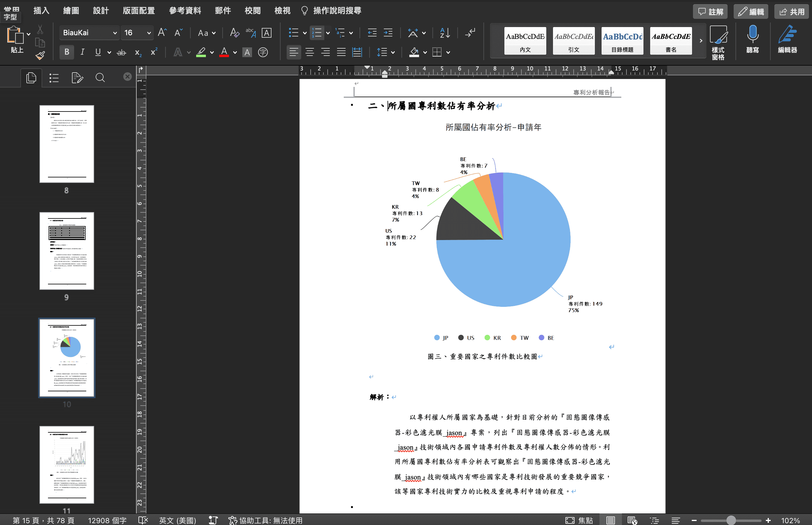Show headings outline list in sidebar
This screenshot has height=525, width=812.
(54, 78)
